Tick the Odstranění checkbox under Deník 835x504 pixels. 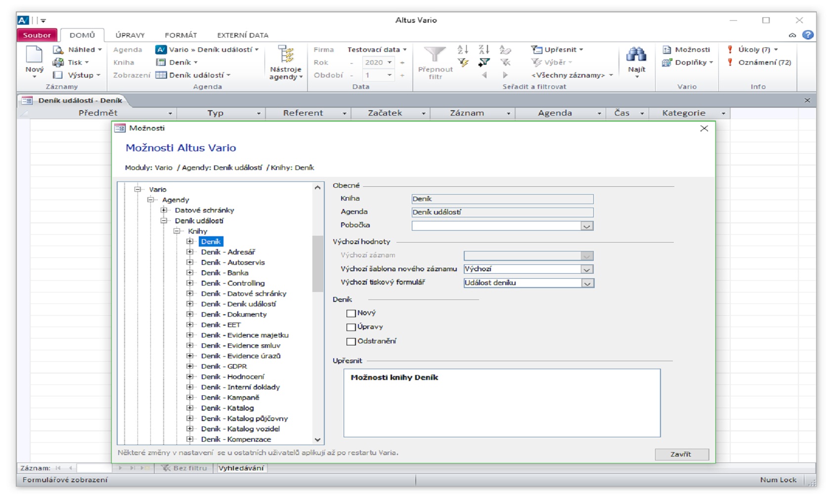351,341
